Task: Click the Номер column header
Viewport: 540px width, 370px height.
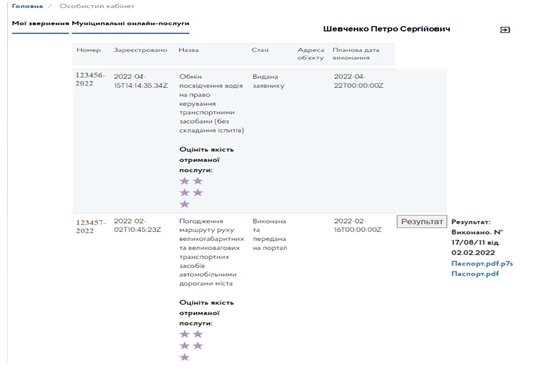Action: [89, 50]
